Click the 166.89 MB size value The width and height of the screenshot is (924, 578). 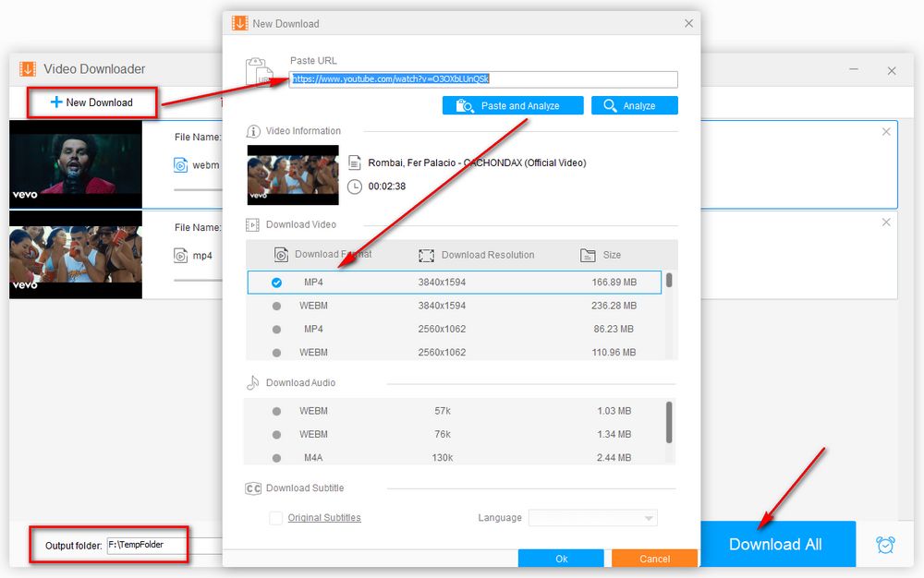[x=614, y=283]
